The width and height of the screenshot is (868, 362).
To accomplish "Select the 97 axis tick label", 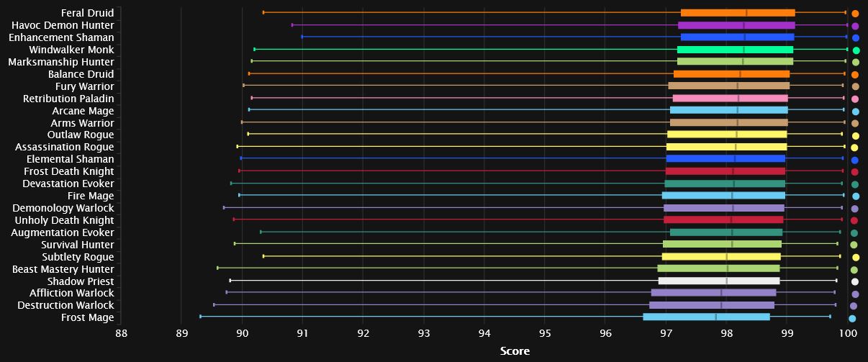I will (666, 333).
